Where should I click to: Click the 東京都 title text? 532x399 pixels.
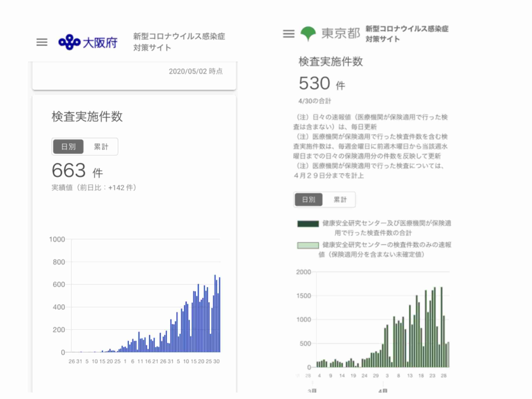point(341,33)
